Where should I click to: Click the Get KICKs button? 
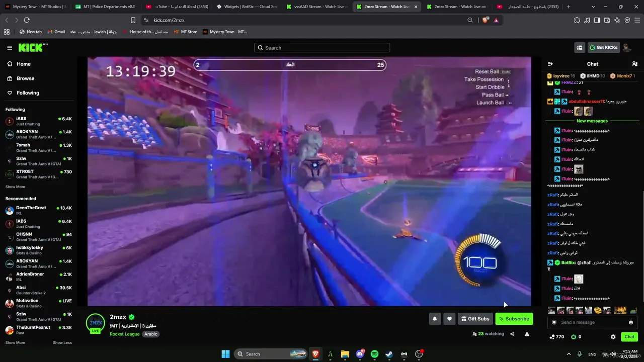coord(603,48)
